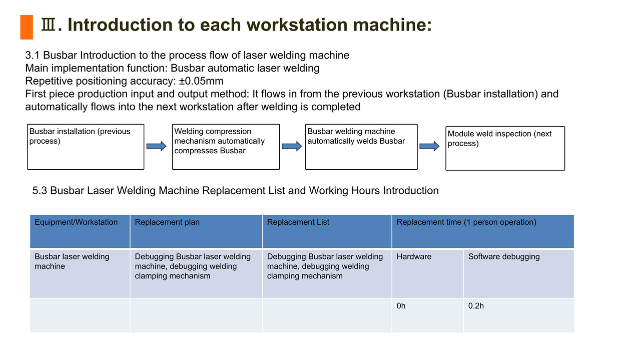Click the '0.2h' value cell
The width and height of the screenshot is (644, 362).
point(518,315)
